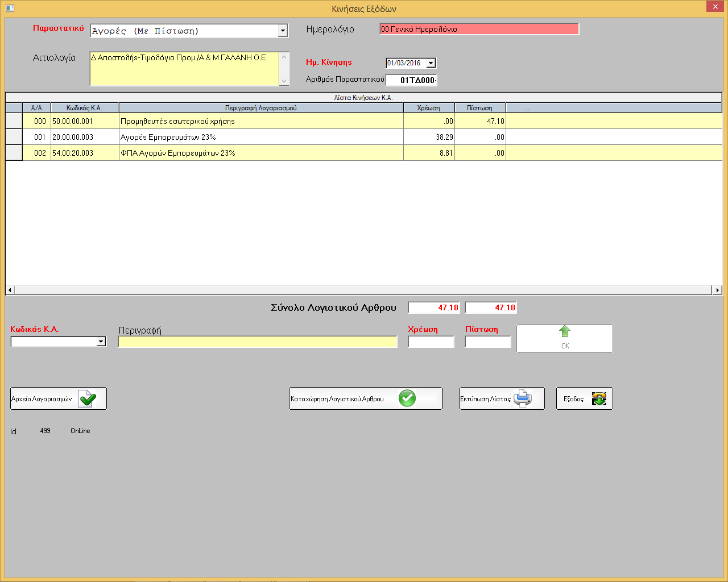Click the green checkmark on Αρχείο Λογαριασμών
Screen dimensions: 728x582
click(x=88, y=398)
